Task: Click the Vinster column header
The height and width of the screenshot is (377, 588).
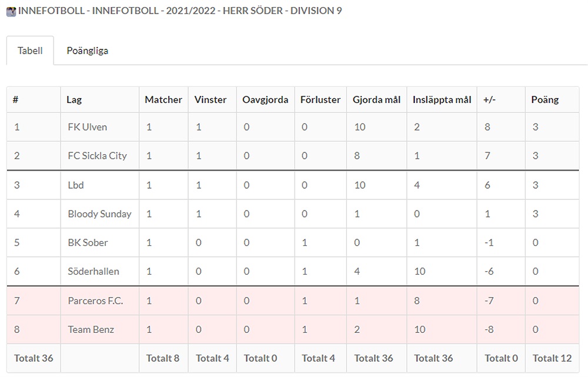Action: pyautogui.click(x=211, y=99)
